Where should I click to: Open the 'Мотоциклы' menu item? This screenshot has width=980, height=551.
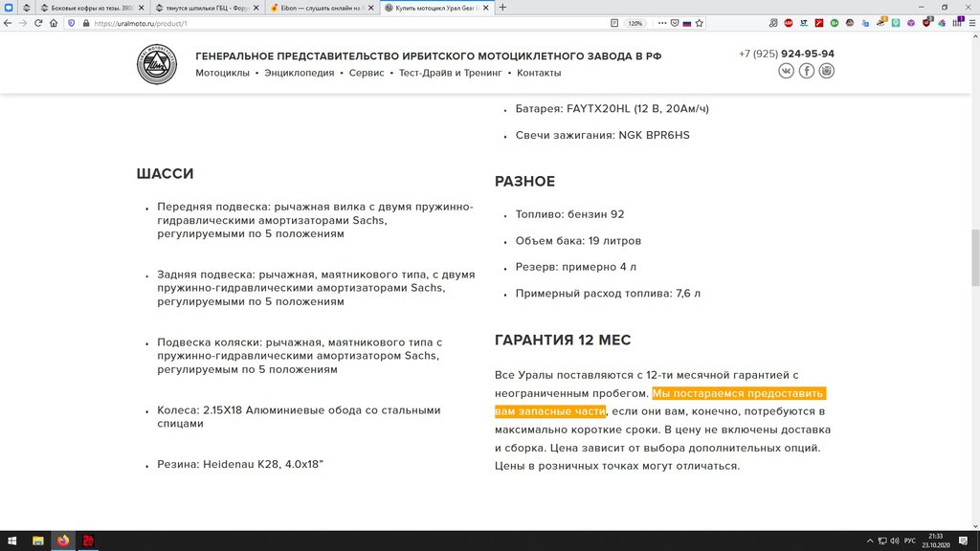tap(222, 73)
